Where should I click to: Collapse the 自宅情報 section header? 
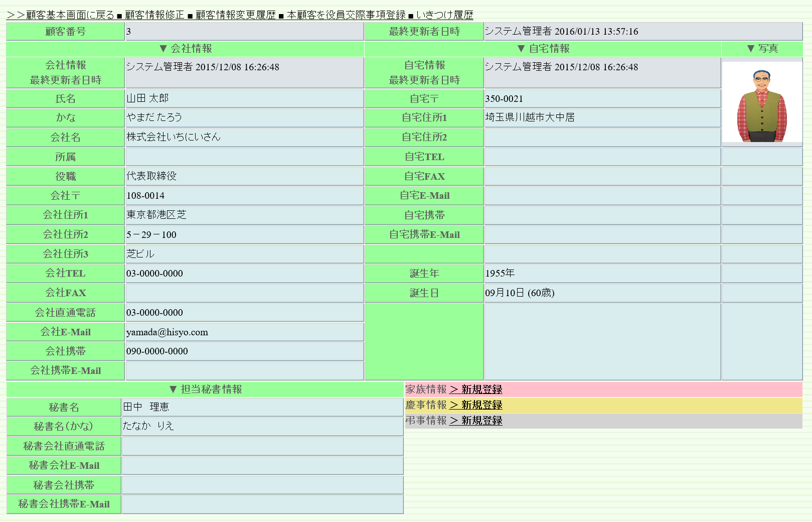point(543,49)
